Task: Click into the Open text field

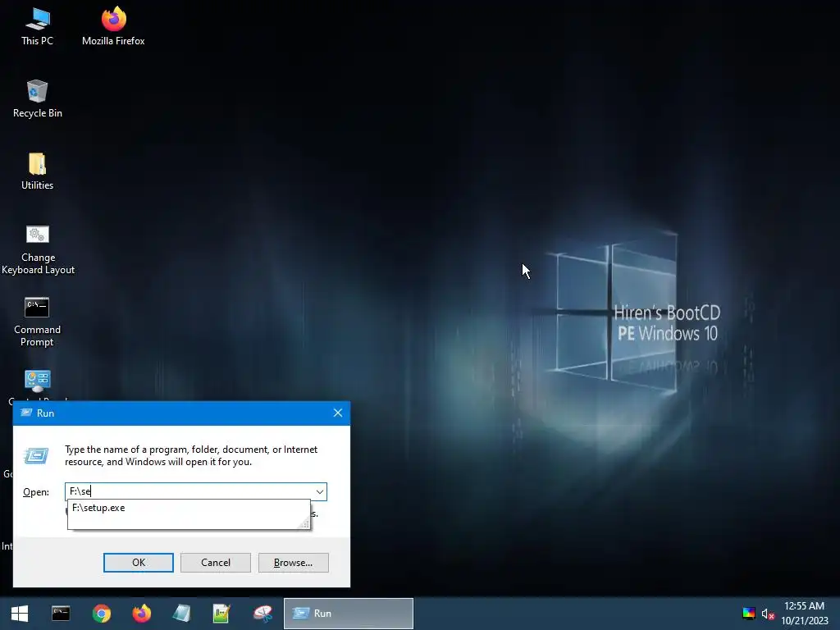Action: coord(189,492)
